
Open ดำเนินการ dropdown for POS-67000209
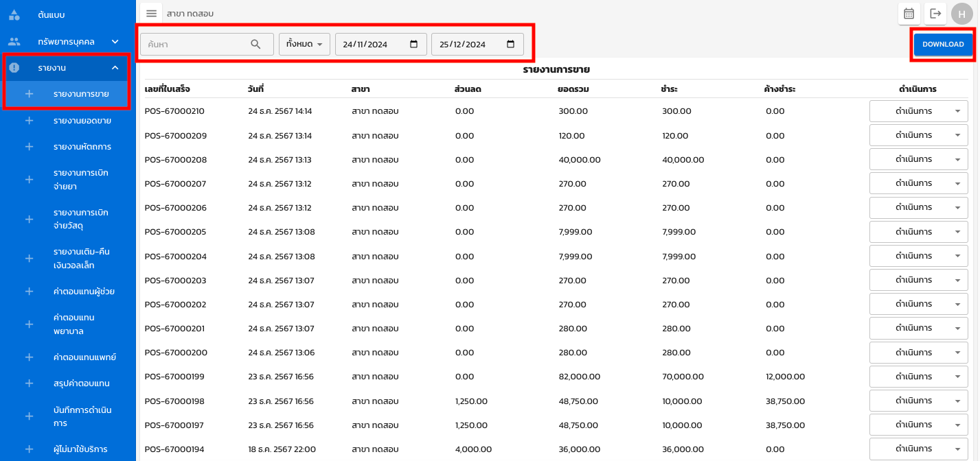(x=919, y=135)
